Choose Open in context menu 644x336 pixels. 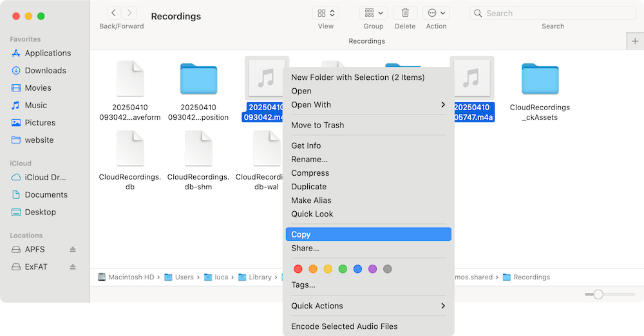click(x=368, y=91)
